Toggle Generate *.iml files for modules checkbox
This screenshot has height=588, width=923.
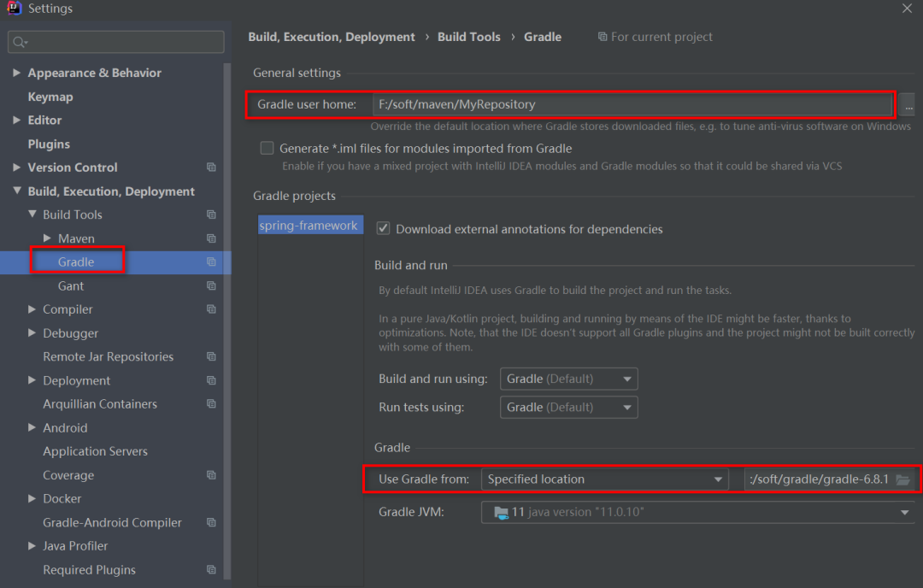click(x=267, y=149)
